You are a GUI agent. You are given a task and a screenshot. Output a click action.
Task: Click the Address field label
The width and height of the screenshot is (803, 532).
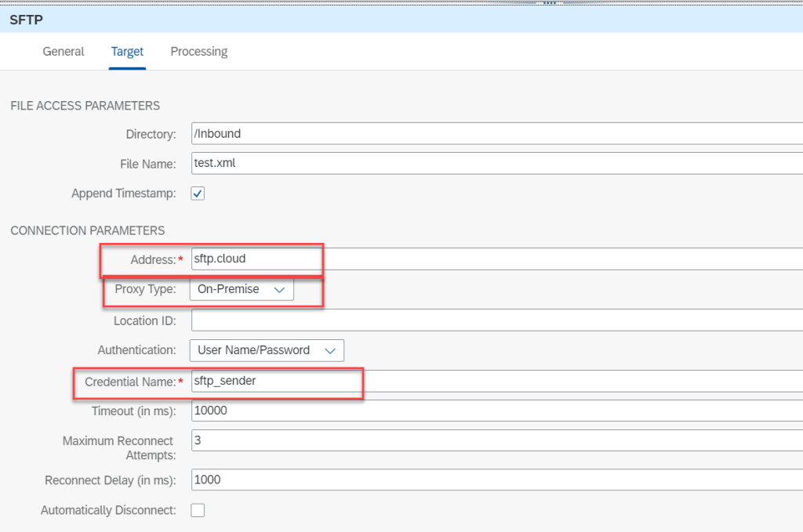[x=152, y=259]
